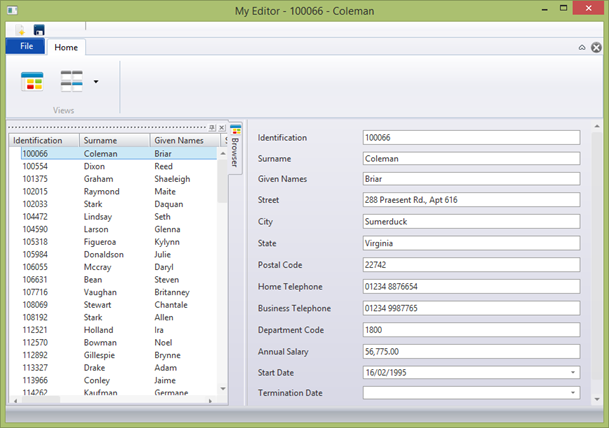Click the Annual Salary input field
Screen dimensions: 609x428
471,351
